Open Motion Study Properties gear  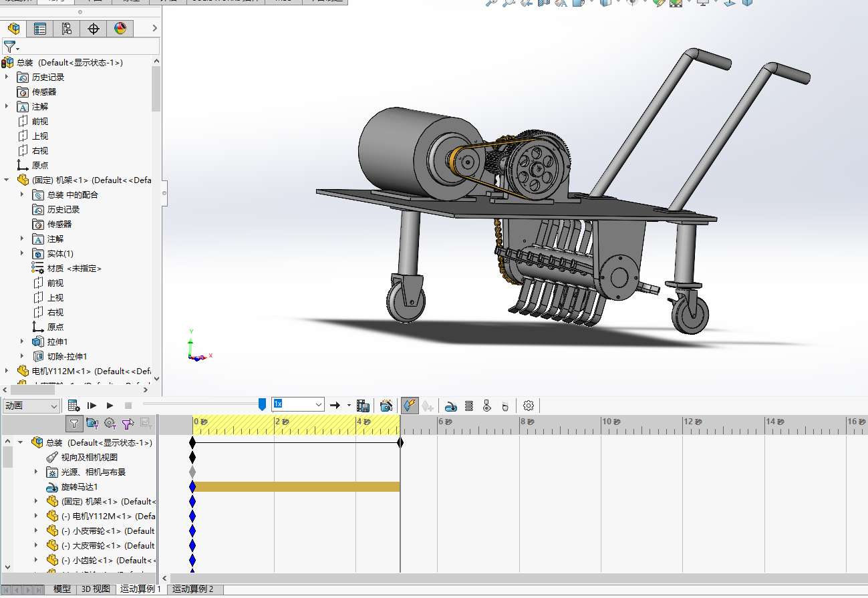pyautogui.click(x=529, y=406)
